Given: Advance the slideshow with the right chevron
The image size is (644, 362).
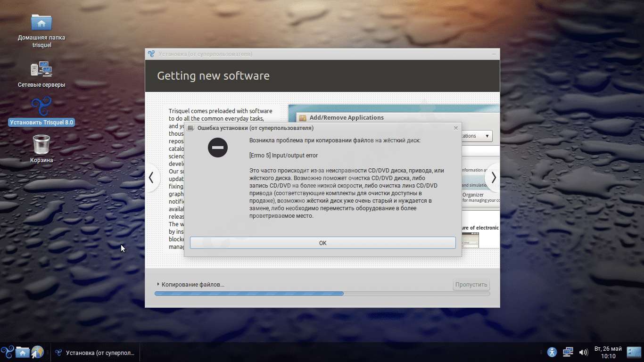Looking at the screenshot, I should tap(493, 177).
